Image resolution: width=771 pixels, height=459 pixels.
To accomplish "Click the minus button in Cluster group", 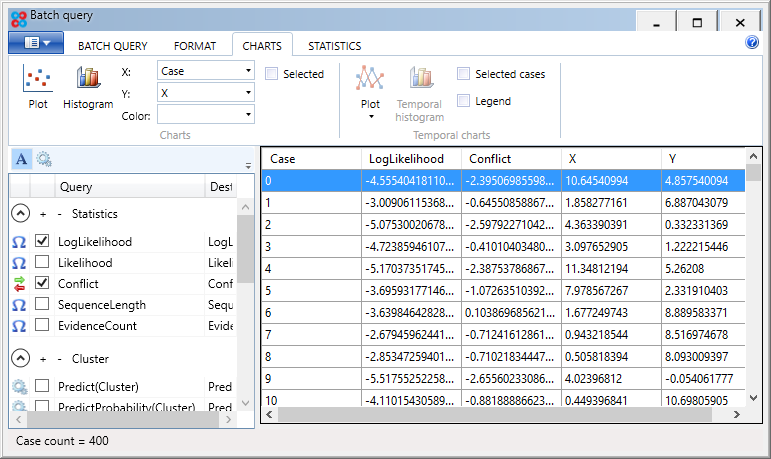I will [59, 359].
